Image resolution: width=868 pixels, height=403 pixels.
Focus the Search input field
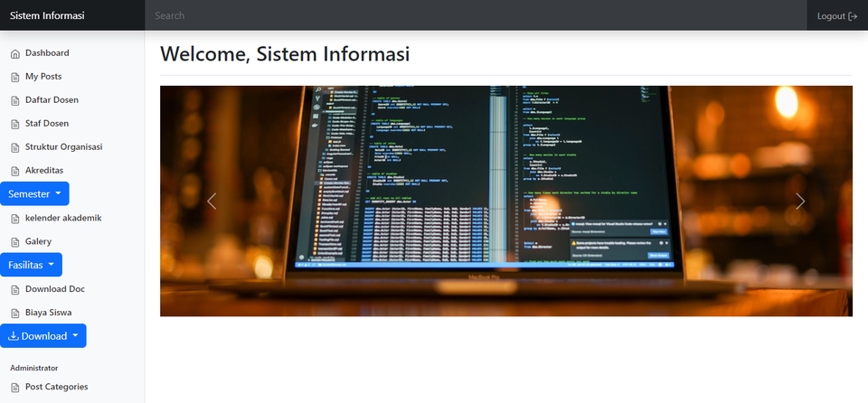476,15
